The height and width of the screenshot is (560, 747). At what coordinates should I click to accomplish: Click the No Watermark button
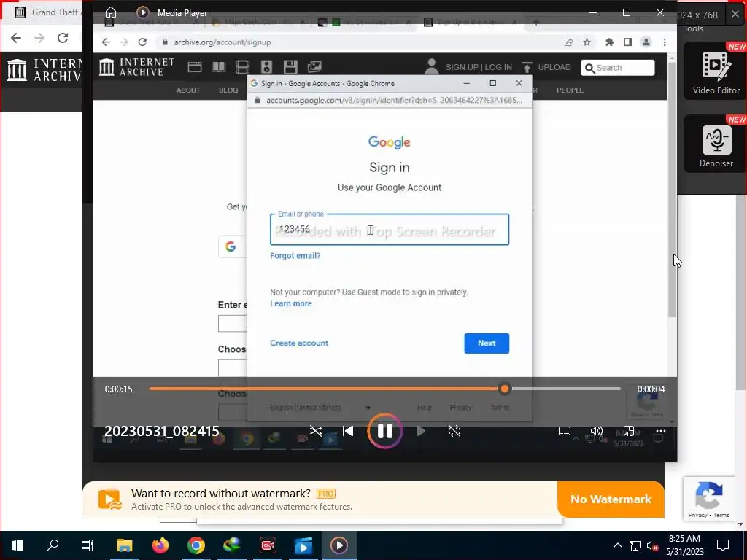pos(611,499)
